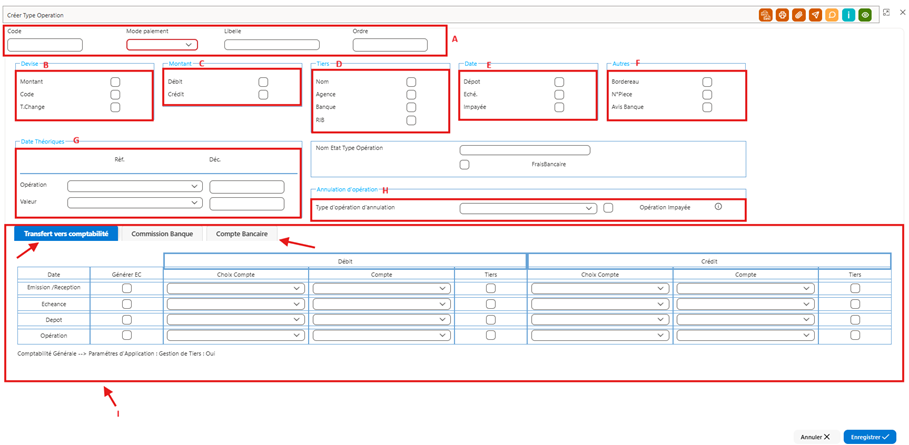Expand Type d'opération d'annulation dropdown
Image resolution: width=909 pixels, height=445 pixels.
pos(528,208)
